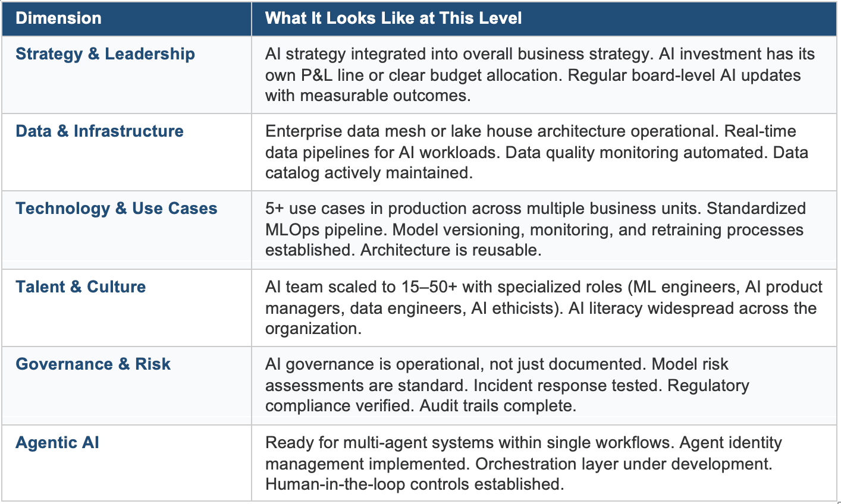Click the 'What It Looks Like at This Level' header

(393, 18)
